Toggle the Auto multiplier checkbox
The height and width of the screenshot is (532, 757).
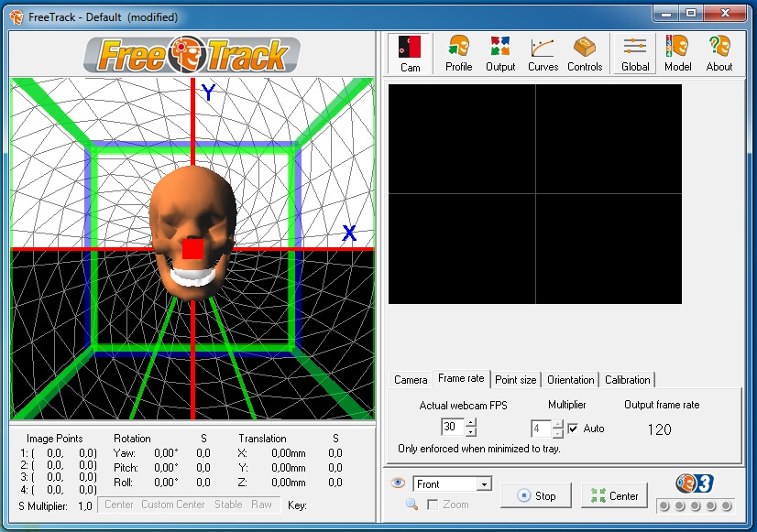[x=573, y=429]
